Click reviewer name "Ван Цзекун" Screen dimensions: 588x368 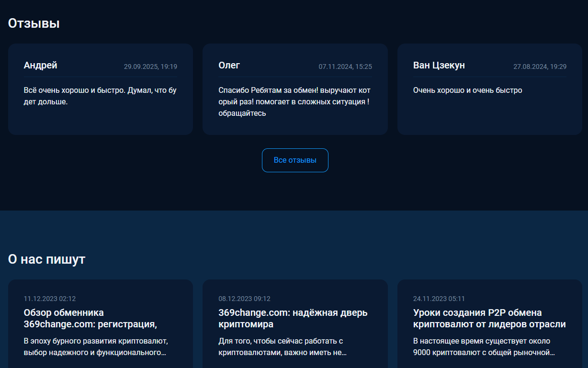coord(439,66)
